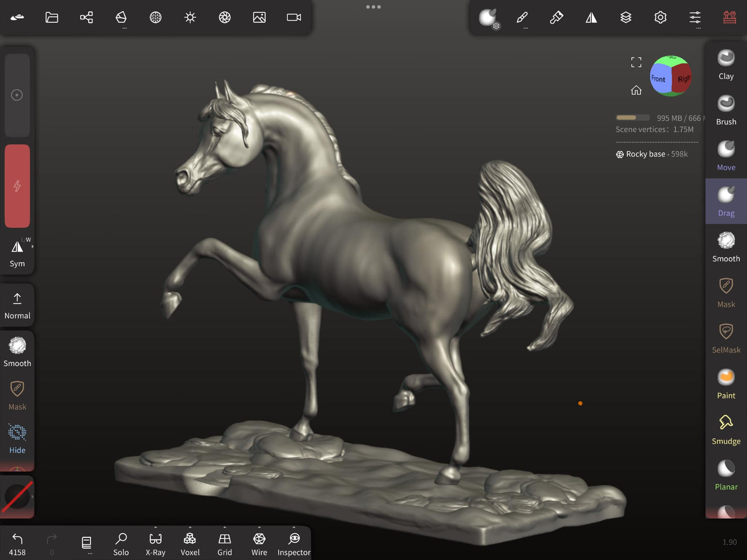The height and width of the screenshot is (560, 747).
Task: Choose the Smudge tool
Action: [726, 430]
